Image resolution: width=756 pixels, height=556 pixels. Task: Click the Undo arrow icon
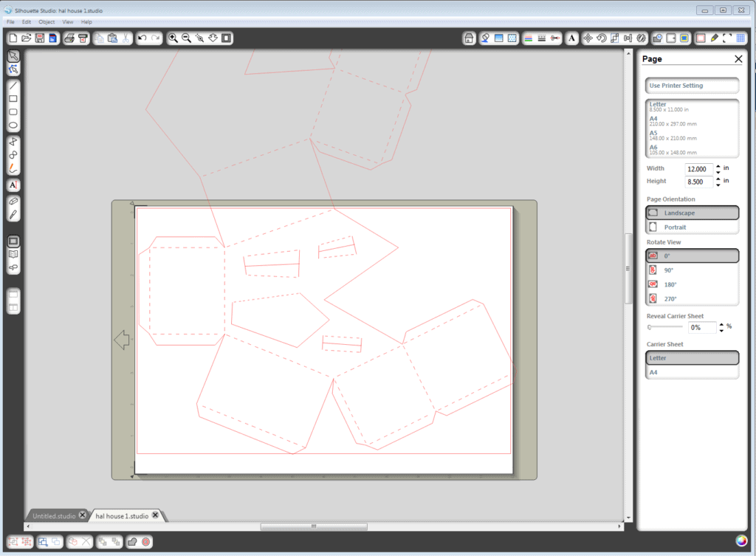[x=142, y=38]
